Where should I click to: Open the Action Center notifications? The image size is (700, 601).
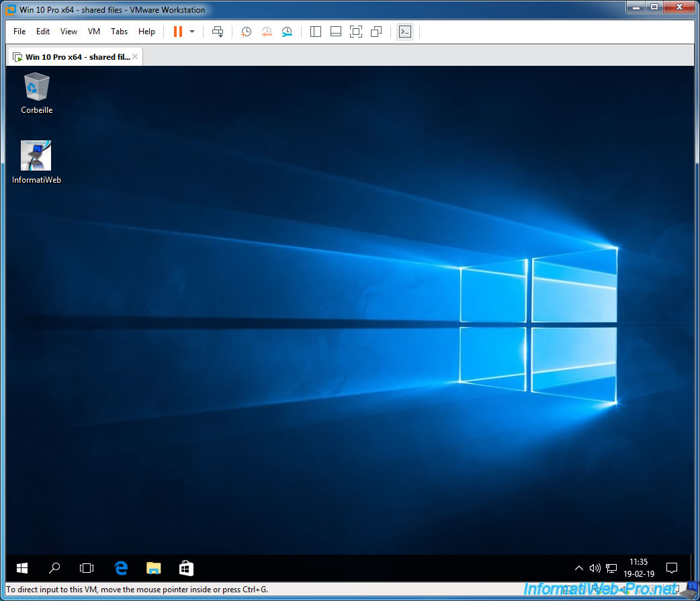click(x=671, y=568)
